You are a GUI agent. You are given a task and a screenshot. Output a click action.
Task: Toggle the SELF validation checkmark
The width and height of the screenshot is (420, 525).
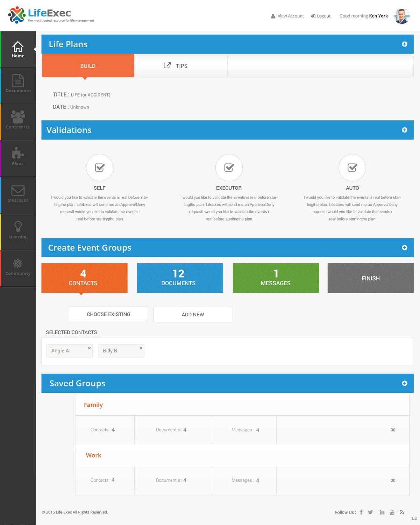point(100,168)
